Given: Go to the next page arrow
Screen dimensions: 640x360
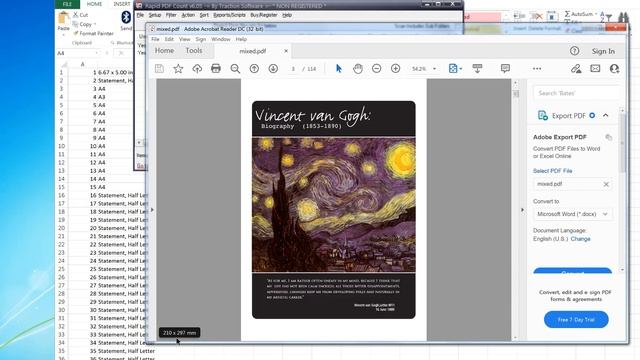Looking at the screenshot, I should 273,69.
